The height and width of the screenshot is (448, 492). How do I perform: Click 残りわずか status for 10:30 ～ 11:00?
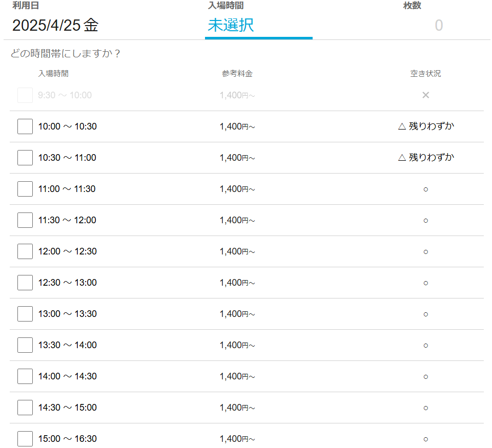click(x=425, y=158)
